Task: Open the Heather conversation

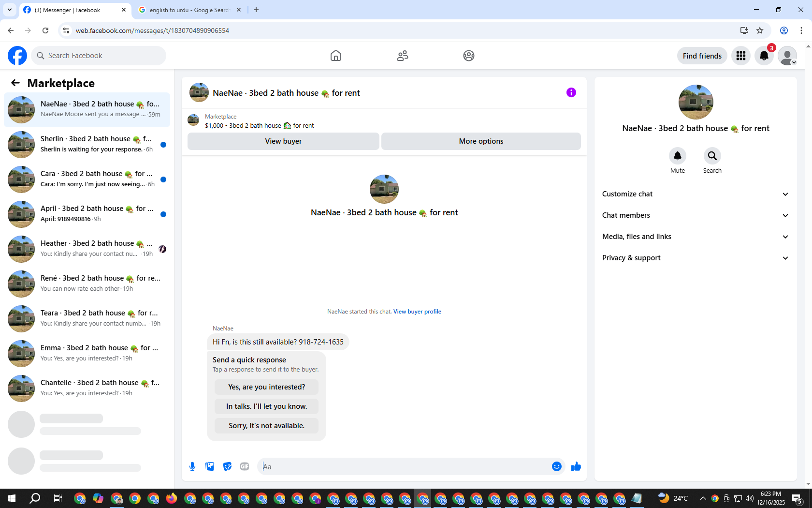Action: (x=87, y=249)
